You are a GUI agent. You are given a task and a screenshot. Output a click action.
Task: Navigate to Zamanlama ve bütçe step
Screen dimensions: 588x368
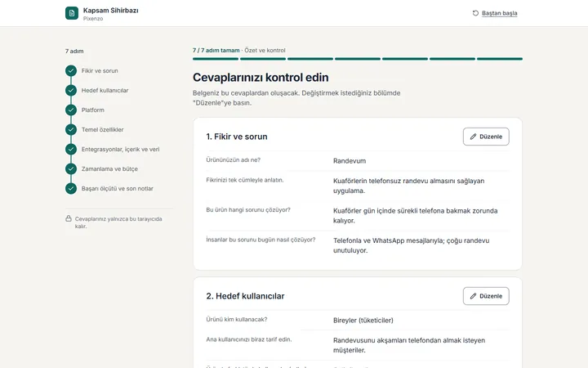pos(109,169)
